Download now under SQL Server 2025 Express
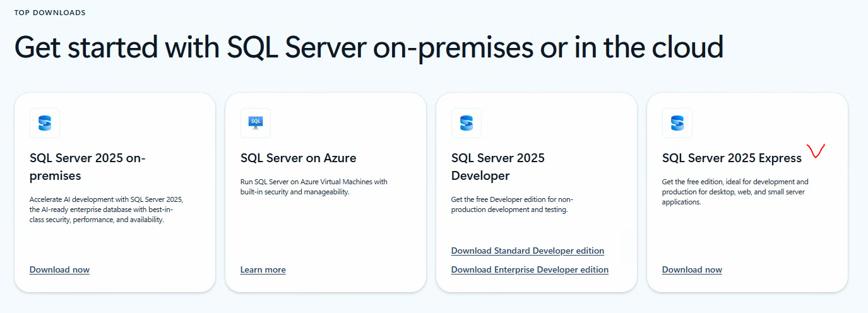This screenshot has width=868, height=313. point(692,269)
